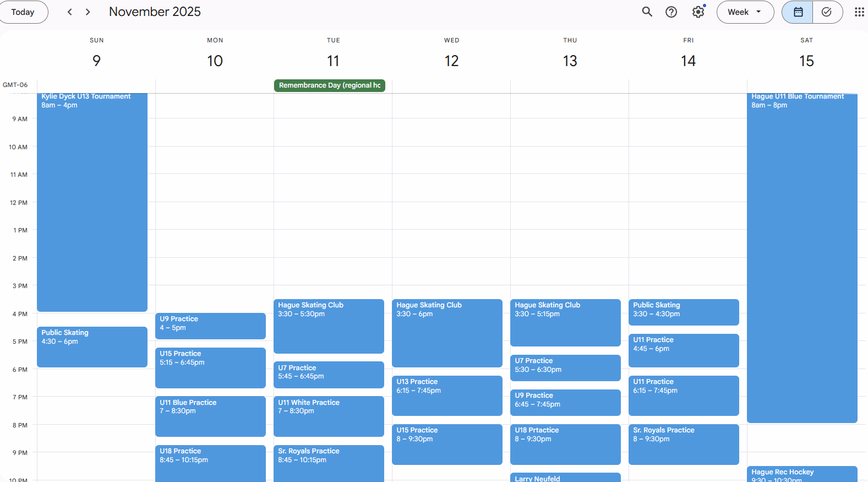Open the Google apps grid
Screen dimensions: 868x482
tap(859, 12)
